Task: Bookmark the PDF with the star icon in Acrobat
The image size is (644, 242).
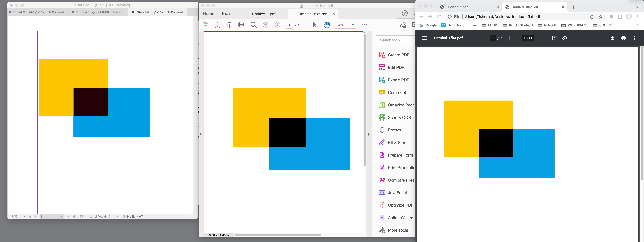Action: tap(217, 25)
